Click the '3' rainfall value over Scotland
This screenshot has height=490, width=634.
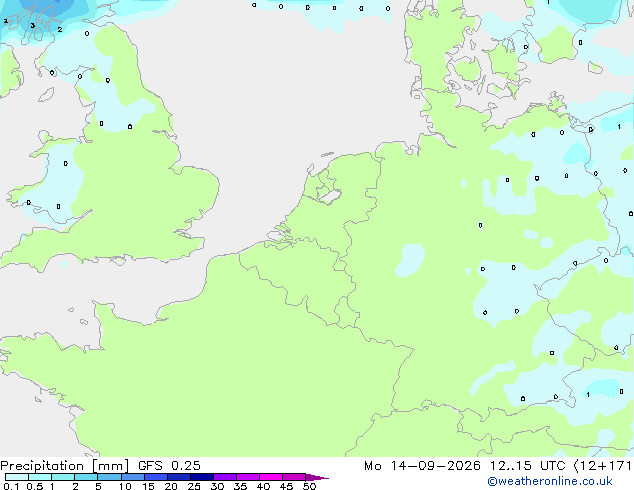[32, 25]
